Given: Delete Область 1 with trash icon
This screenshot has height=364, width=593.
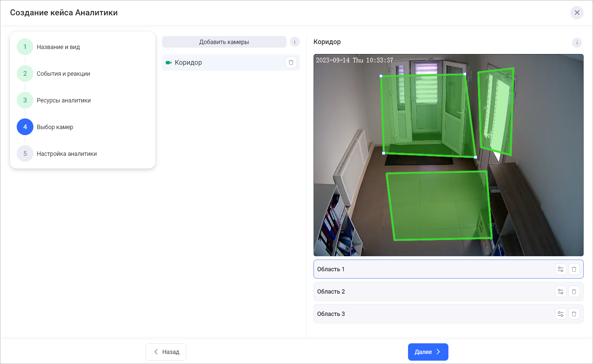Looking at the screenshot, I should click(574, 269).
